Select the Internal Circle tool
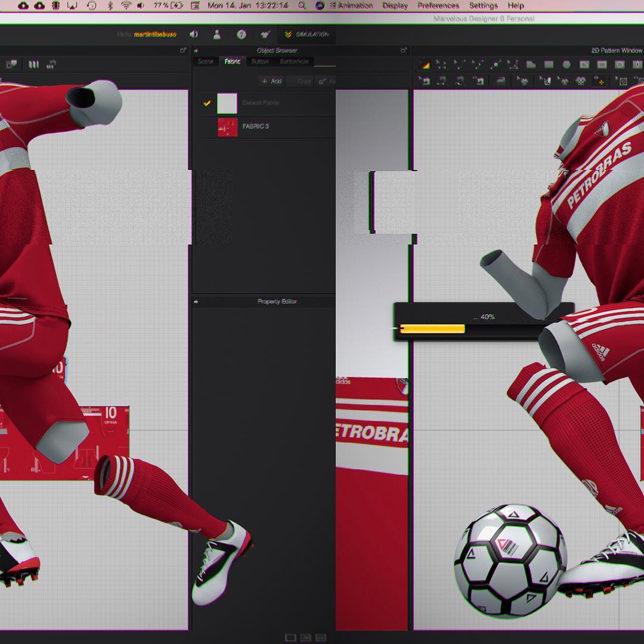The width and height of the screenshot is (644, 644). pyautogui.click(x=620, y=64)
